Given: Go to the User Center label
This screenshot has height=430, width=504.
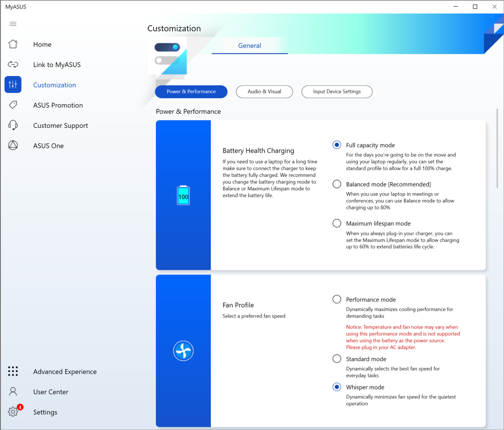Looking at the screenshot, I should click(51, 392).
